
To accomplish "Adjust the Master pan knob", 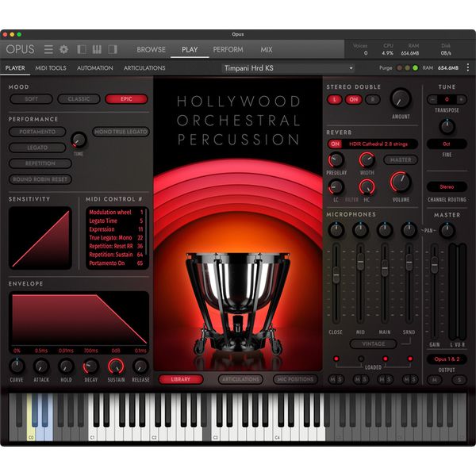I will (447, 230).
